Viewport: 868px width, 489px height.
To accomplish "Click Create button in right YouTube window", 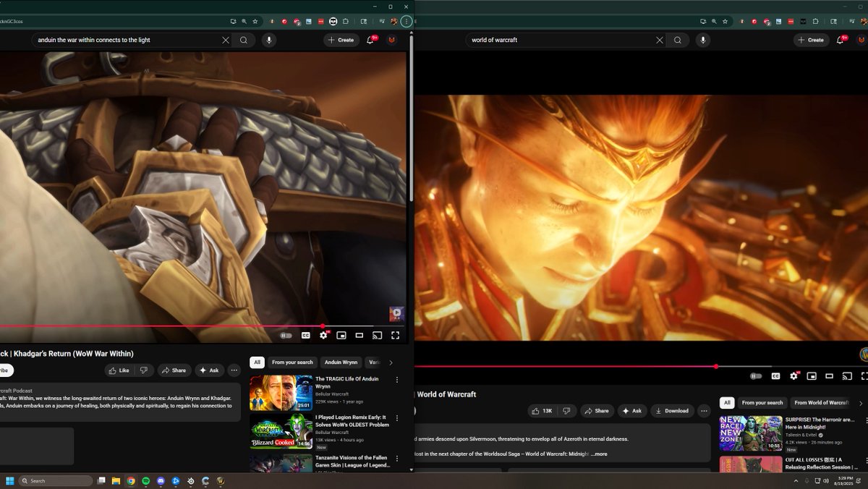I will click(x=812, y=40).
